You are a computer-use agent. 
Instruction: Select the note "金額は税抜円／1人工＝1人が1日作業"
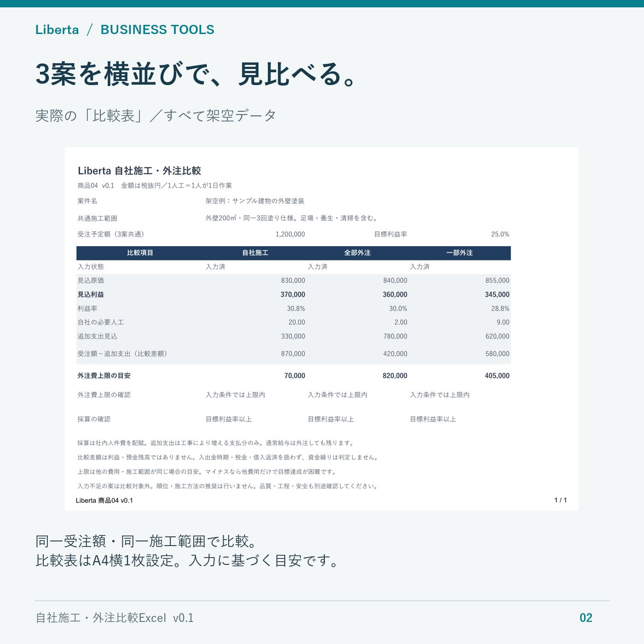click(176, 185)
